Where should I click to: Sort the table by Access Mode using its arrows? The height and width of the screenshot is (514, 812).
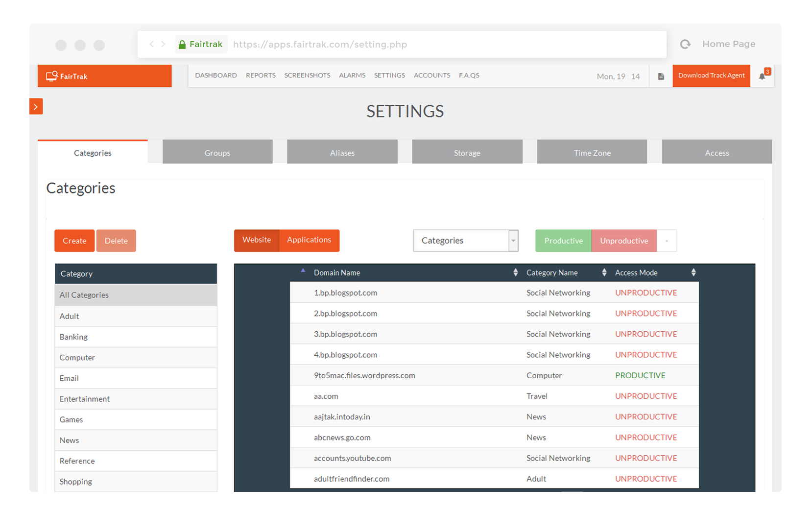(x=693, y=272)
